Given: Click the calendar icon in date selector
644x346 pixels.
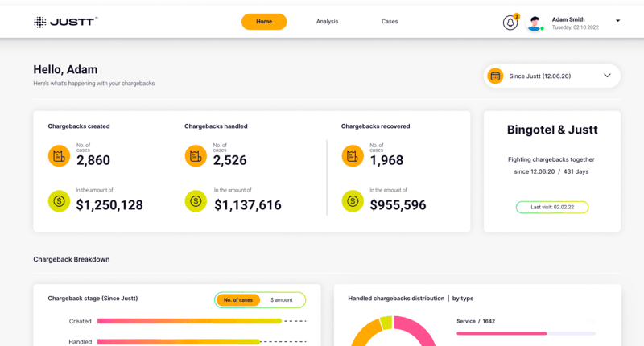Looking at the screenshot, I should tap(495, 76).
